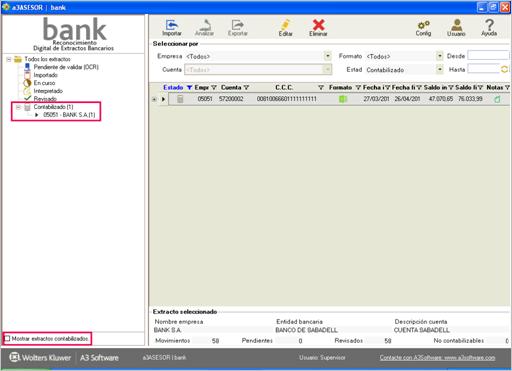Screen dimensions: 512x371
Task: Click the Eliminar red X icon
Action: click(x=318, y=25)
